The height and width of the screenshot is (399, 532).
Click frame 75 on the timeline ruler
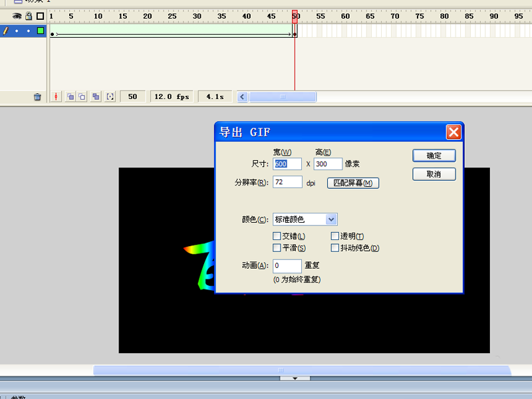[x=420, y=16]
